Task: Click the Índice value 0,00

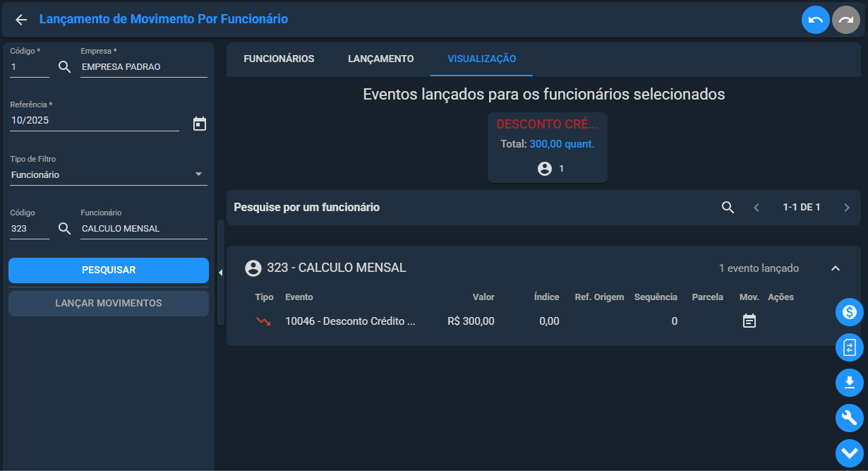Action: click(549, 321)
